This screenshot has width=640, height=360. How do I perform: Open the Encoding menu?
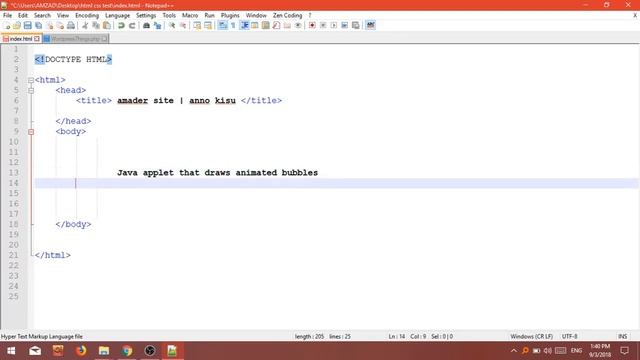tap(87, 15)
